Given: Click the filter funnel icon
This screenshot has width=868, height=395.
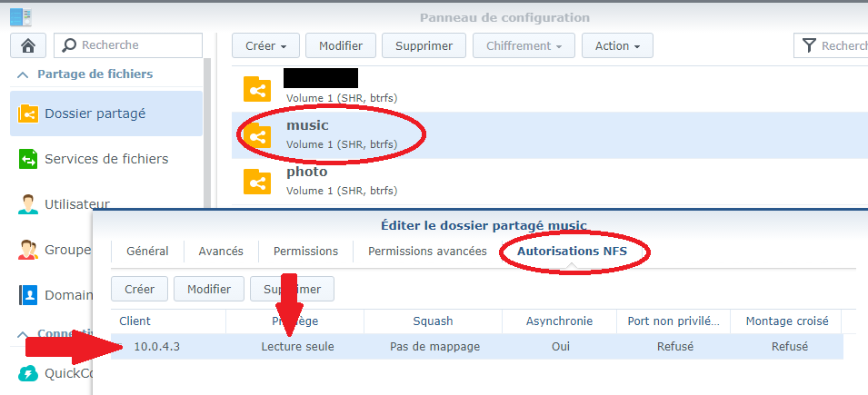Looking at the screenshot, I should point(810,45).
